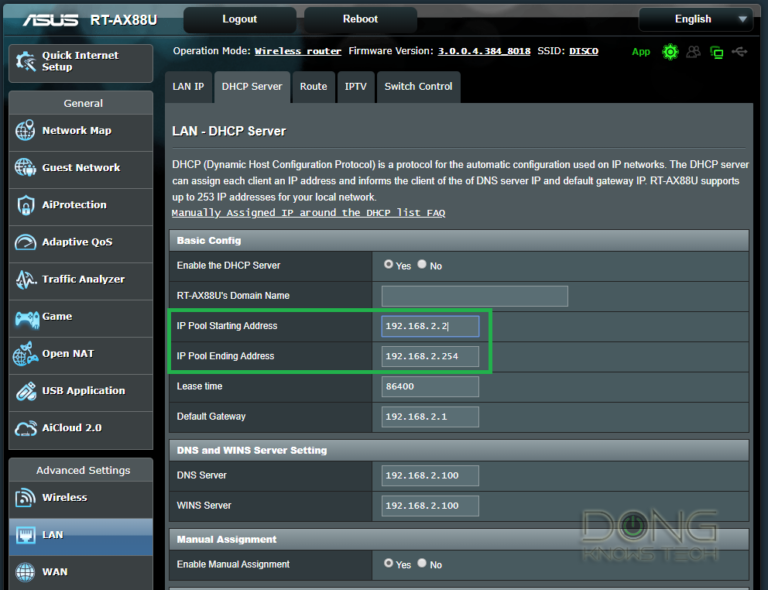The width and height of the screenshot is (768, 590).
Task: Click the IP Pool Starting Address field
Action: coord(430,326)
